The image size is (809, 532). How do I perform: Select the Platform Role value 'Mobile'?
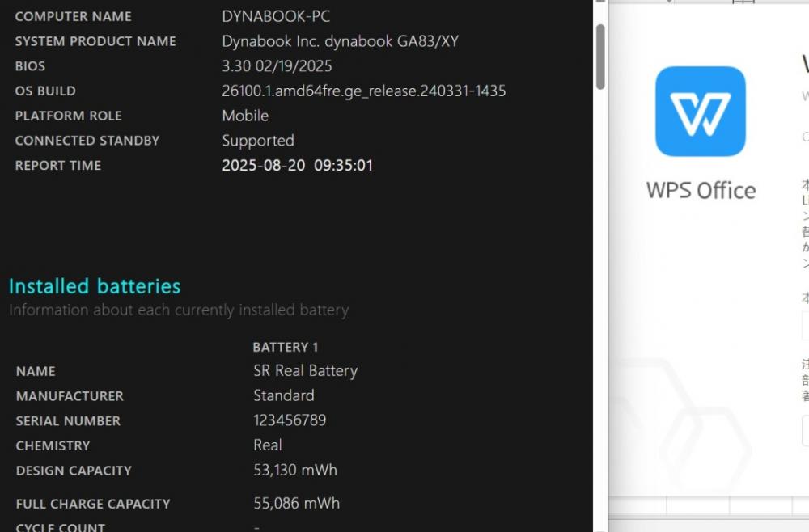[x=245, y=116]
